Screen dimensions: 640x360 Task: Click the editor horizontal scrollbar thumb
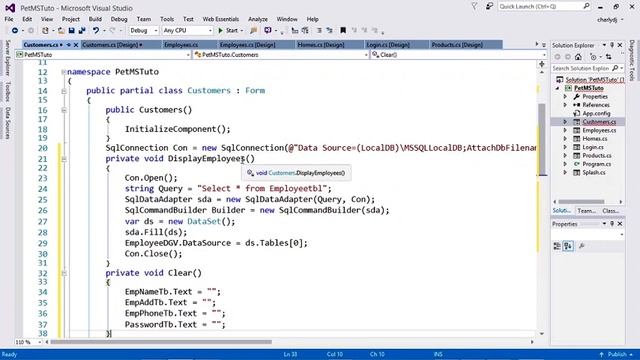[161, 342]
